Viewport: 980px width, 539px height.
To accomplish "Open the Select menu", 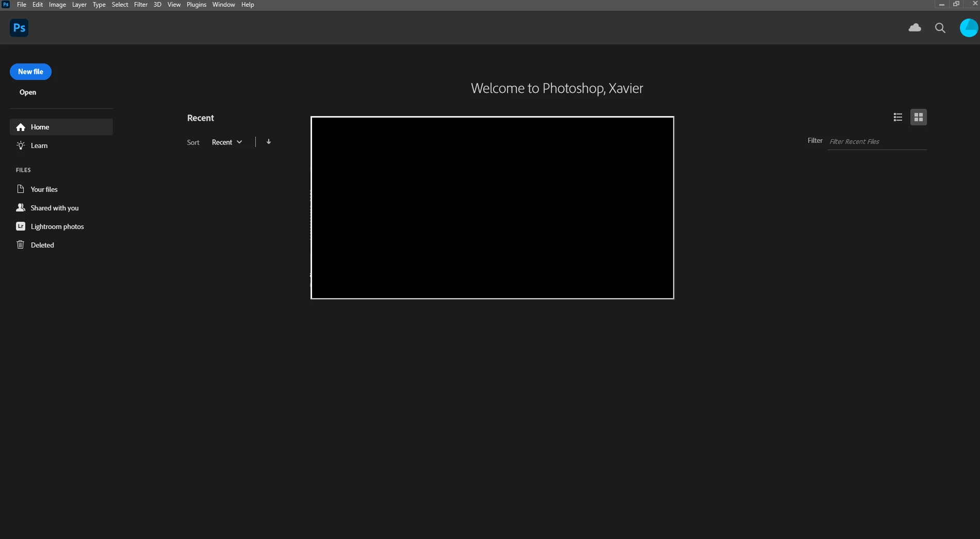I will point(120,5).
